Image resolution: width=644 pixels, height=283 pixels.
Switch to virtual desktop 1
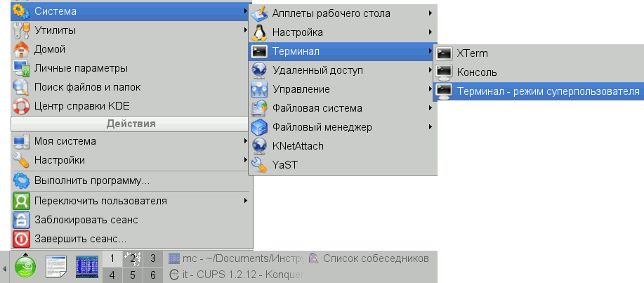point(112,258)
